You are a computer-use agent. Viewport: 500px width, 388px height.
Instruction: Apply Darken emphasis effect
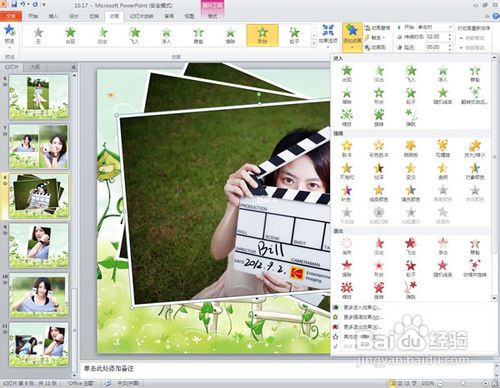coord(379,171)
